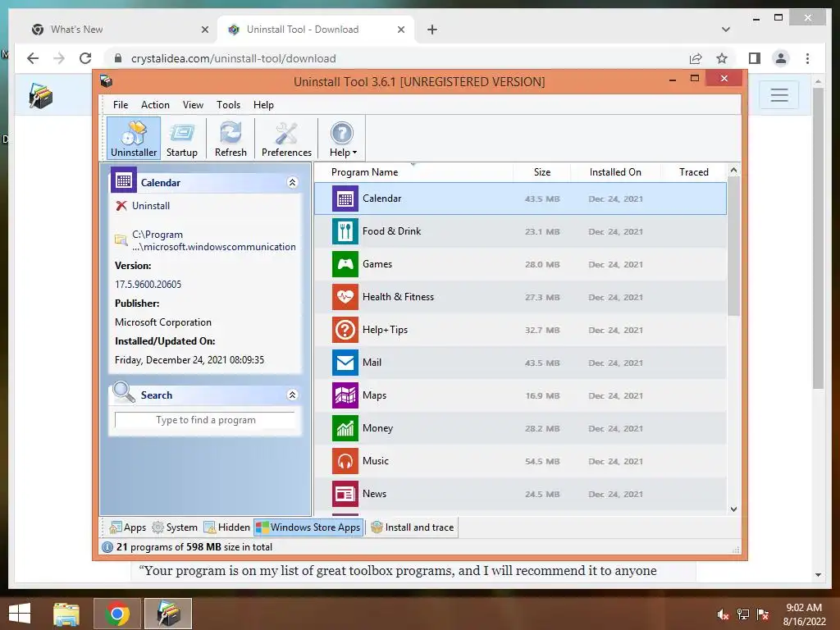The height and width of the screenshot is (630, 840).
Task: Click the magnifier Search panel icon
Action: (124, 392)
